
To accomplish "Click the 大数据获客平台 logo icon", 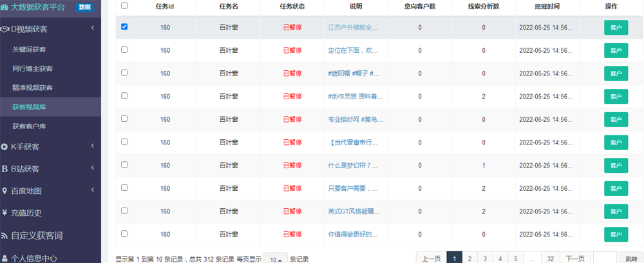I will [5, 7].
